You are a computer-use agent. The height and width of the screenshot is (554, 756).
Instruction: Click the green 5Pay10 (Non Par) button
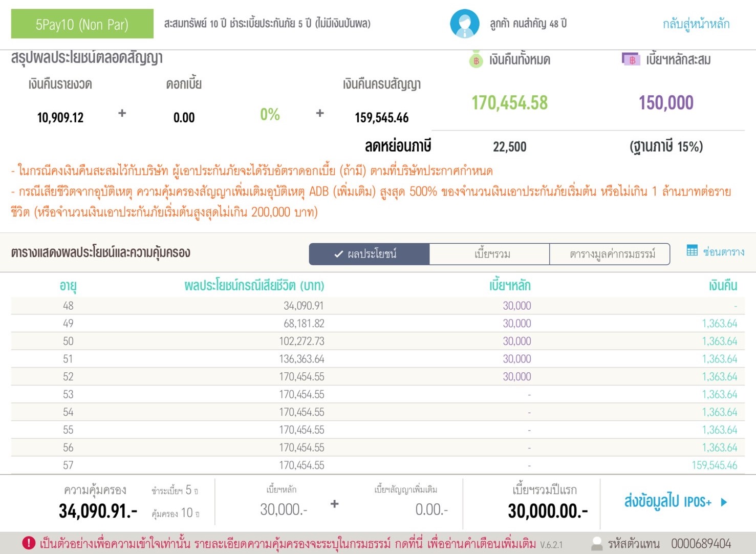[x=82, y=24]
